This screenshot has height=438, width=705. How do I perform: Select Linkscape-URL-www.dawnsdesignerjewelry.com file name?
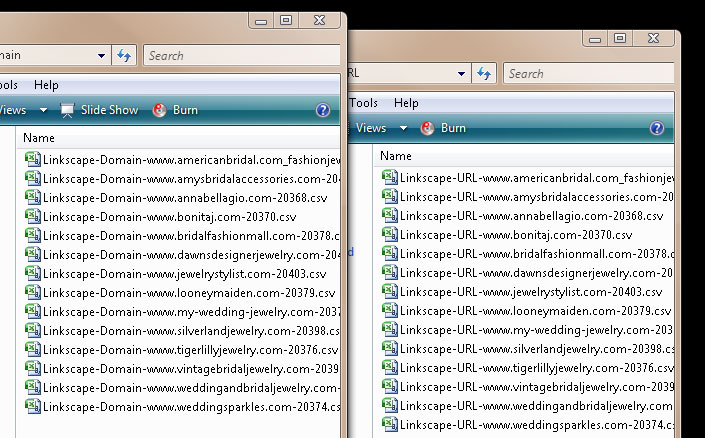pyautogui.click(x=537, y=273)
